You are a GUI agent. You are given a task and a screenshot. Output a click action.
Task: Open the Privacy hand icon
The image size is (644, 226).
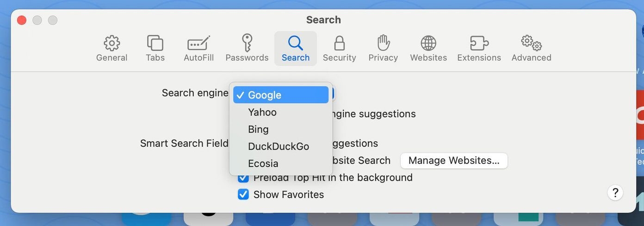(x=383, y=43)
